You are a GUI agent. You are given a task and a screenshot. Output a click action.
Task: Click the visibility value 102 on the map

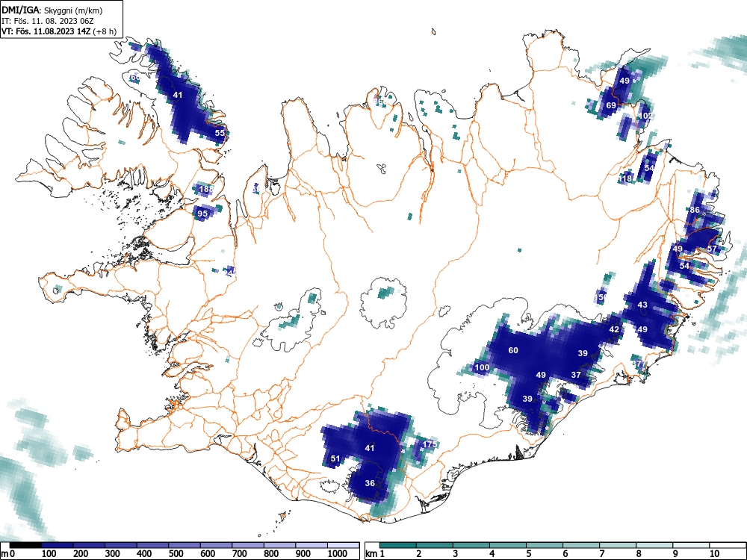pos(645,116)
